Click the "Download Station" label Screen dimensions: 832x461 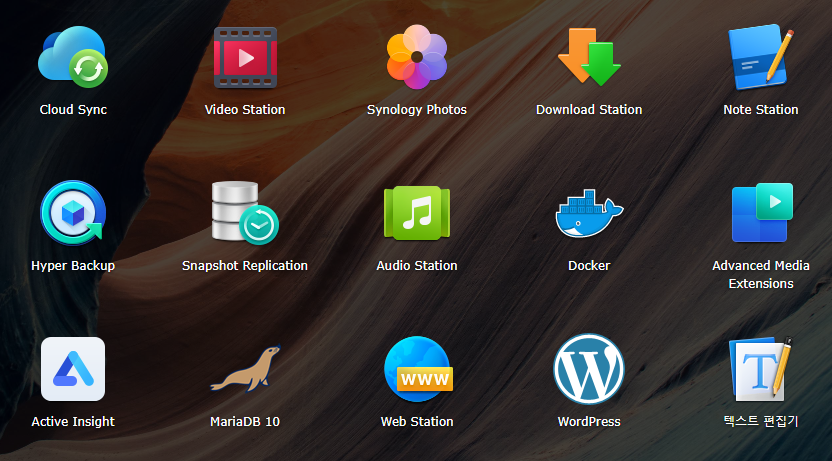589,110
